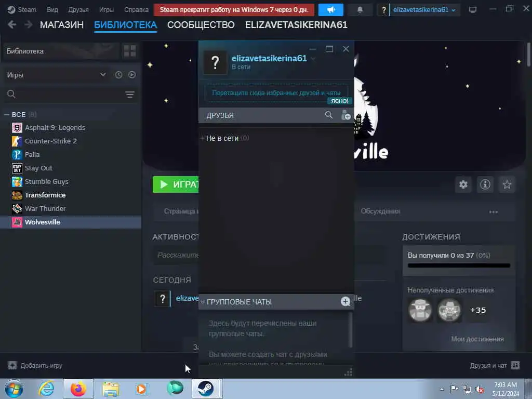Show ready-to-play games icon

(132, 75)
